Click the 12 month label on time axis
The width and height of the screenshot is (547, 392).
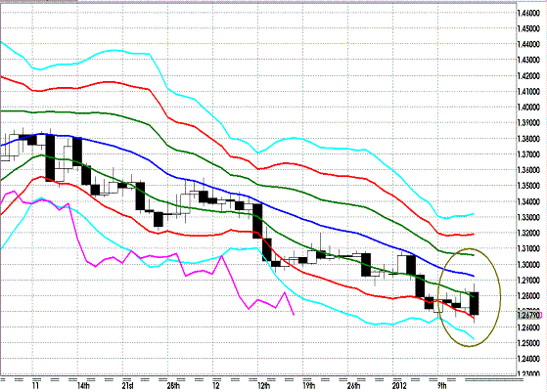click(x=216, y=386)
